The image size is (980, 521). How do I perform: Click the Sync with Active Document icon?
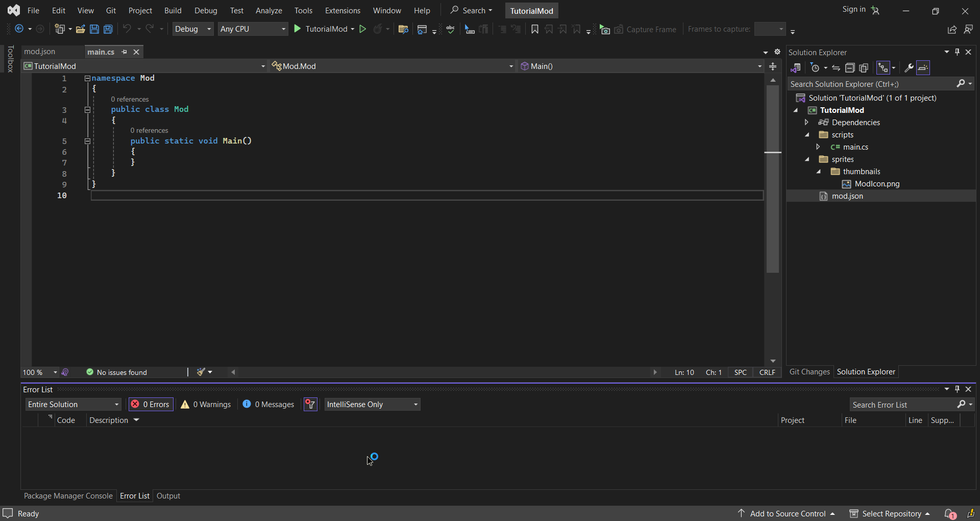tap(836, 68)
